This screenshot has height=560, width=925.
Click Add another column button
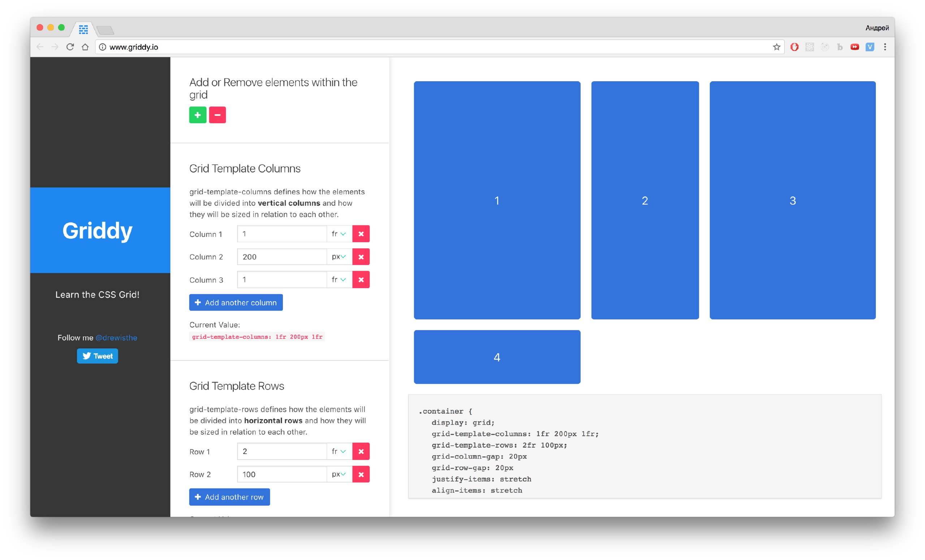pos(236,303)
